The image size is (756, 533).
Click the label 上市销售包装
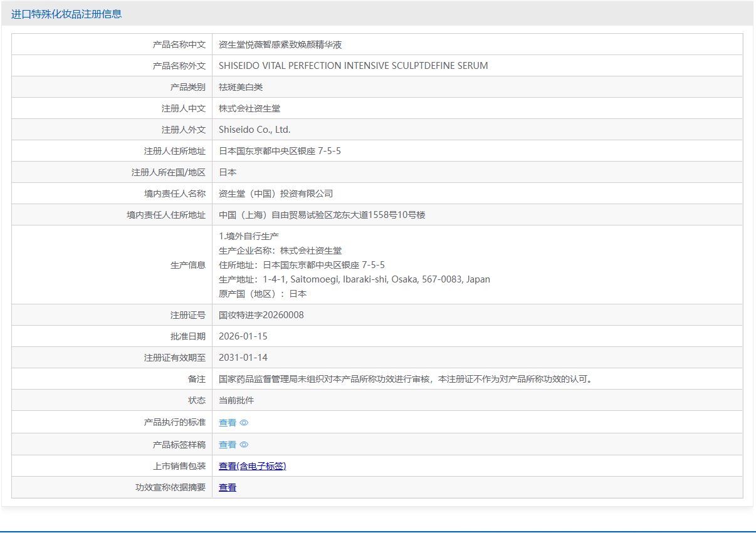[179, 466]
